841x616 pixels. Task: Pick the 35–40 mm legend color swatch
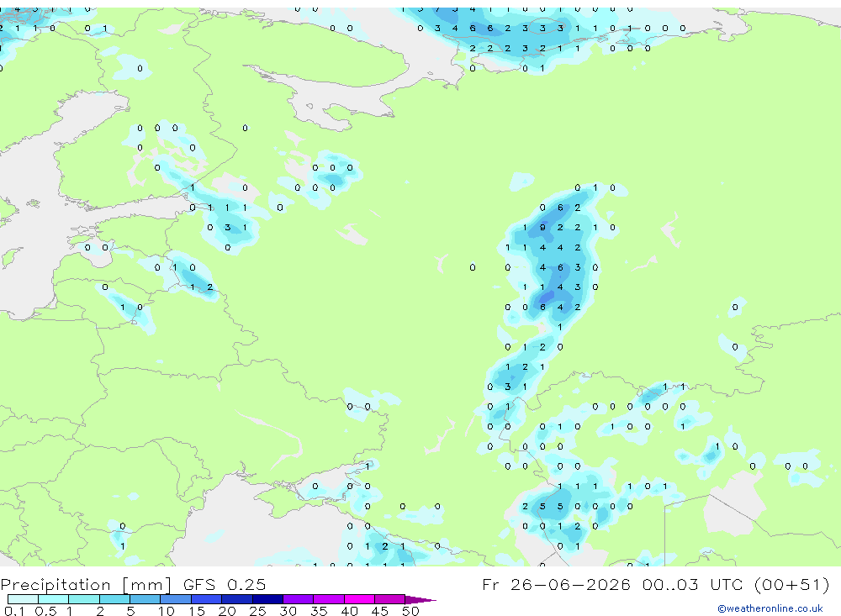pos(329,599)
